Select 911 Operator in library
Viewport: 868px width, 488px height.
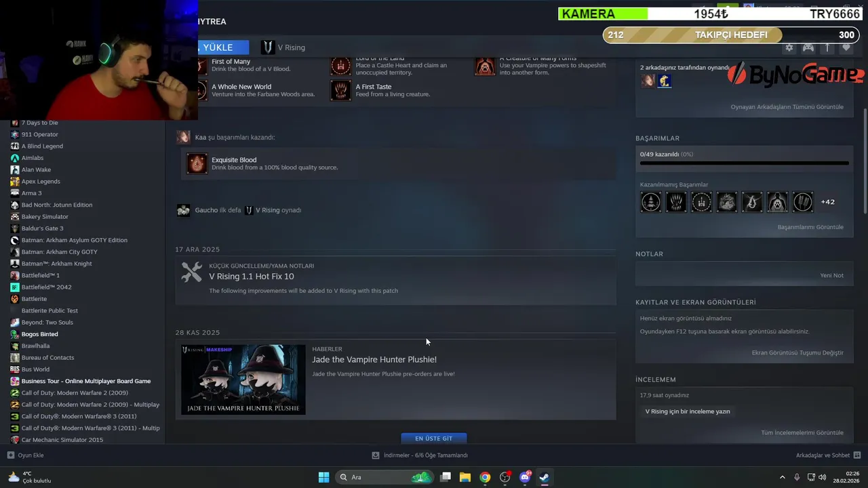pos(40,134)
